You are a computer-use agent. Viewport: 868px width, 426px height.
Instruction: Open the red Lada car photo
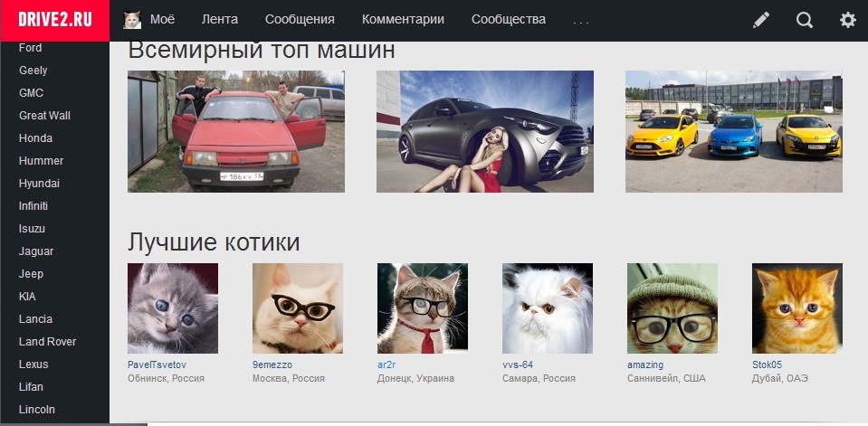point(236,132)
